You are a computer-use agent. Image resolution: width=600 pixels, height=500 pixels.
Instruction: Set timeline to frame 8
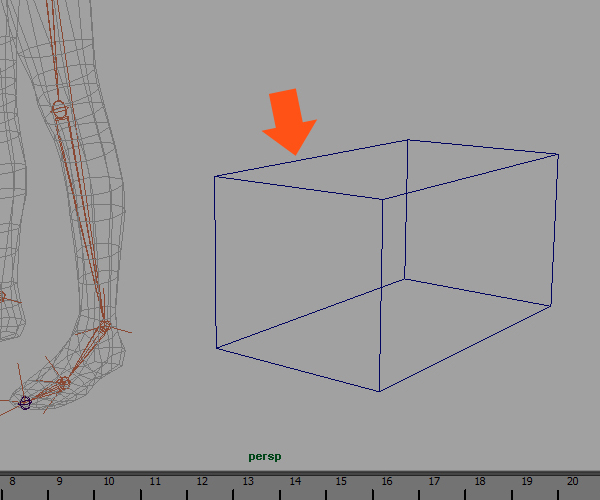[x=12, y=481]
